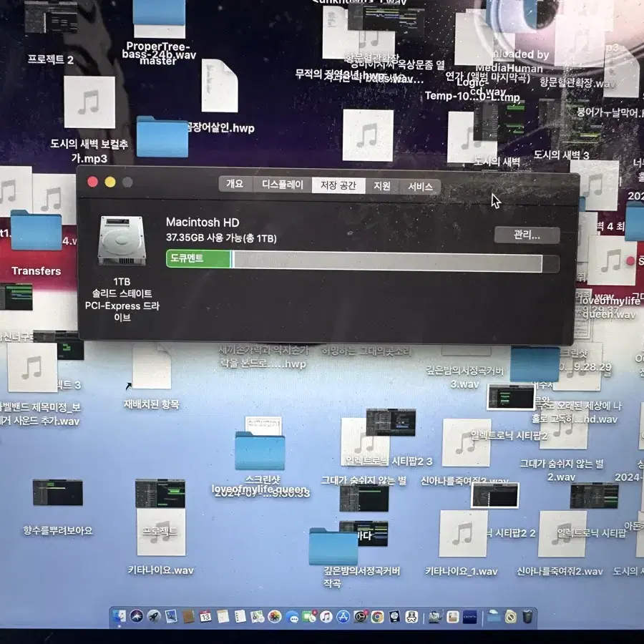This screenshot has height=644, width=644.
Task: Select the 재배치된 항목 alias icon
Action: coord(152,367)
